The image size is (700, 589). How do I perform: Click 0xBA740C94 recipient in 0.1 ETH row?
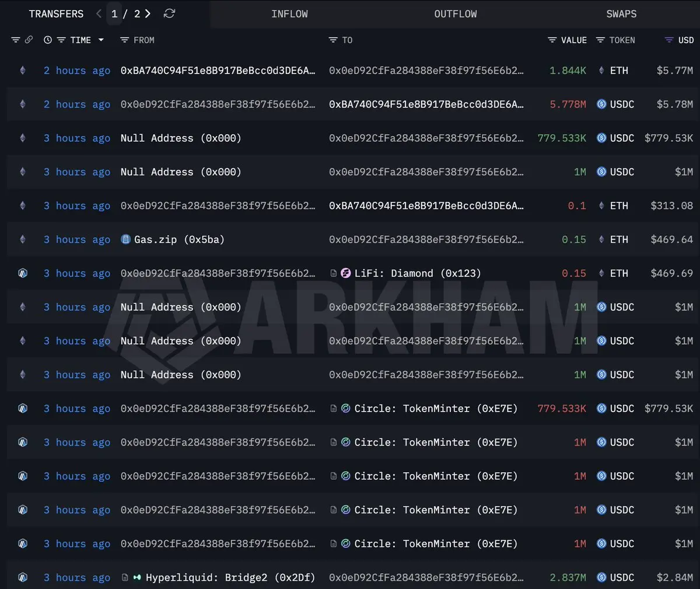pyautogui.click(x=426, y=205)
